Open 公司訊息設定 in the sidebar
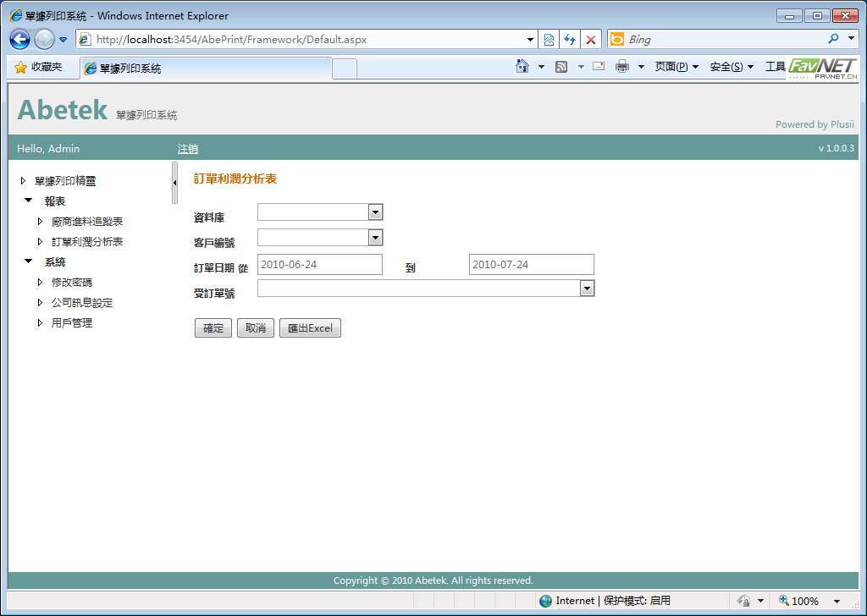 click(82, 303)
